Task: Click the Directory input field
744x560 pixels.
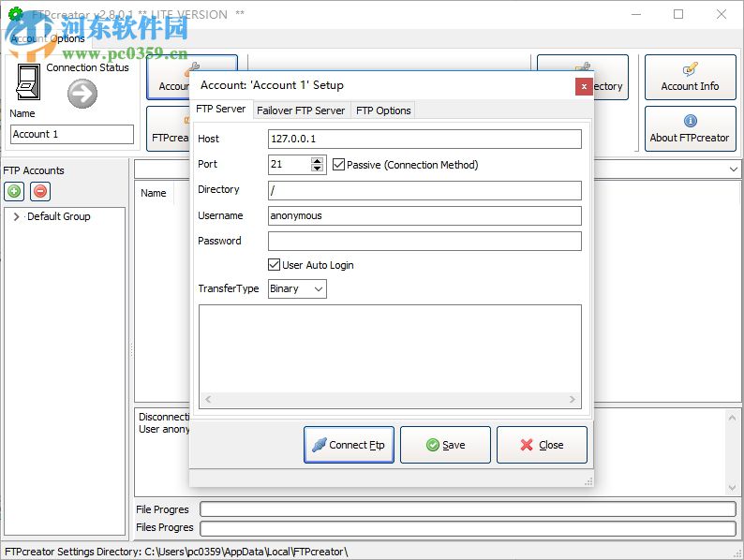Action: coord(424,191)
